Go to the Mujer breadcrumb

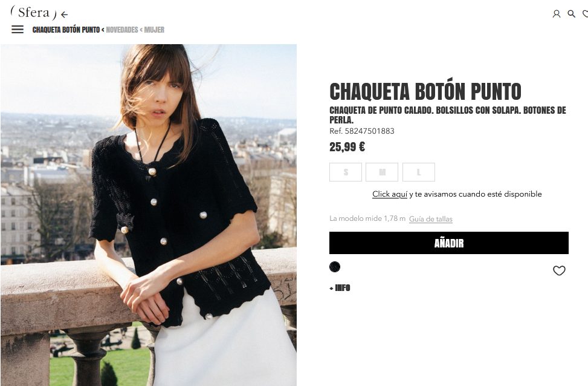pyautogui.click(x=154, y=30)
